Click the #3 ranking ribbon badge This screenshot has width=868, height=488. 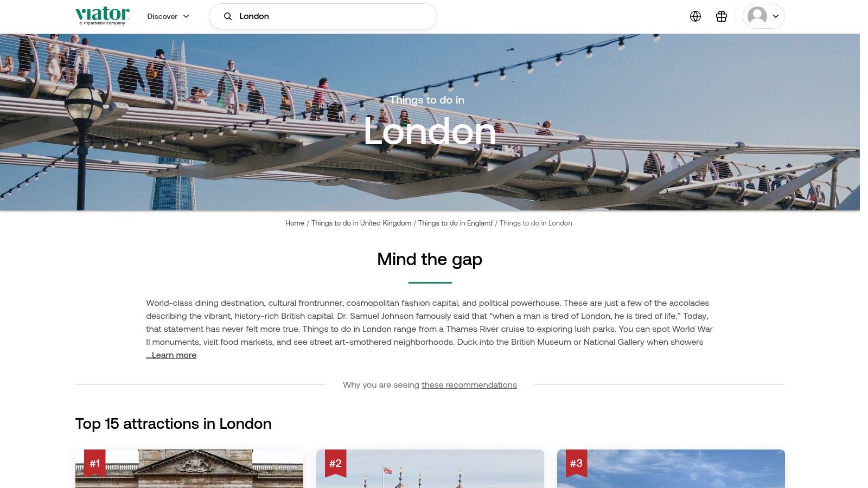point(577,463)
